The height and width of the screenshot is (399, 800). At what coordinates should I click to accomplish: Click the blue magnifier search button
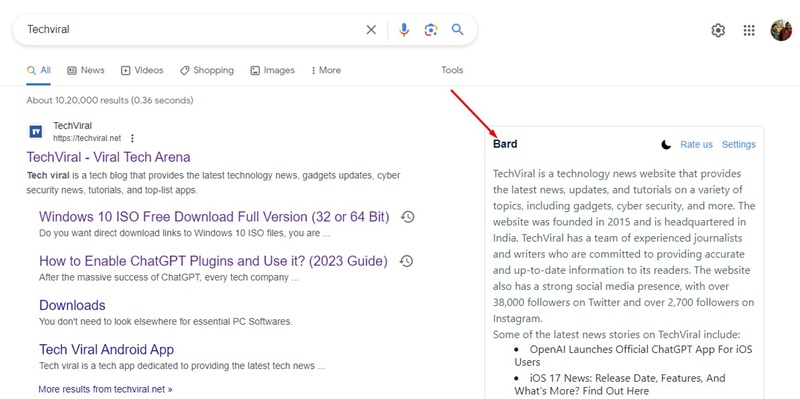tap(458, 30)
